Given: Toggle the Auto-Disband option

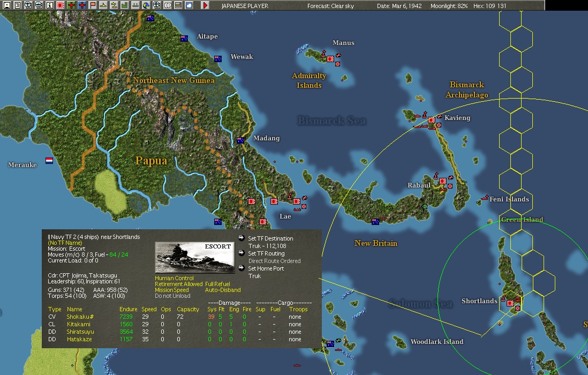Looking at the screenshot, I should 223,290.
